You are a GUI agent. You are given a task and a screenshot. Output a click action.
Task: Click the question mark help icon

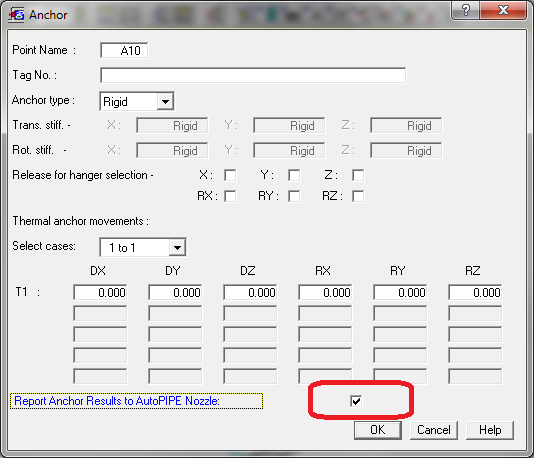tap(466, 10)
